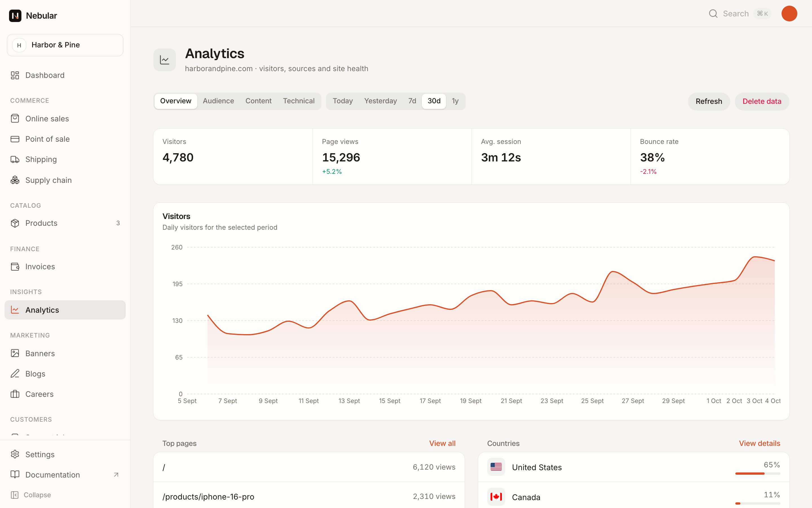The height and width of the screenshot is (508, 812).
Task: Select the 30d time range
Action: click(x=434, y=101)
